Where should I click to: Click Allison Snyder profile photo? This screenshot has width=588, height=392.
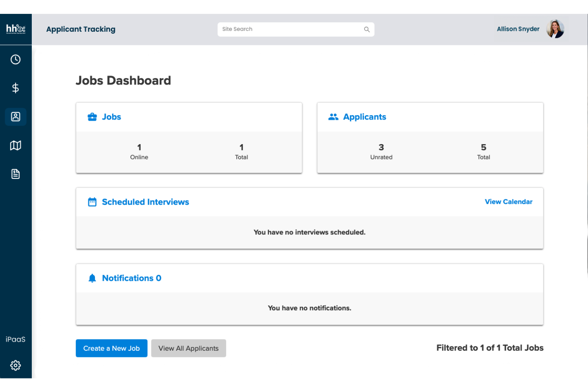click(x=555, y=29)
